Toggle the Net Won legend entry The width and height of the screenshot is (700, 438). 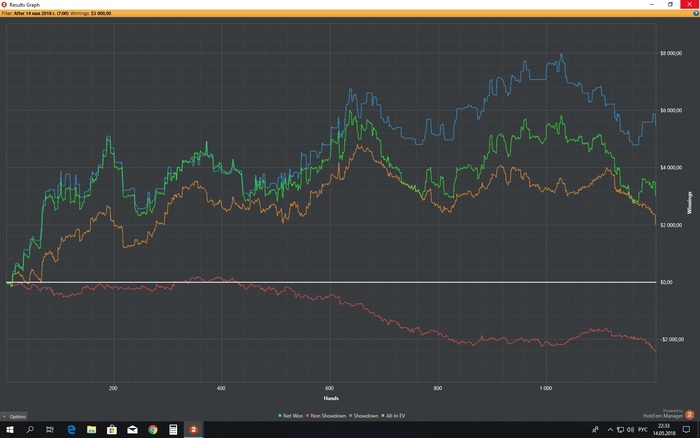(291, 416)
